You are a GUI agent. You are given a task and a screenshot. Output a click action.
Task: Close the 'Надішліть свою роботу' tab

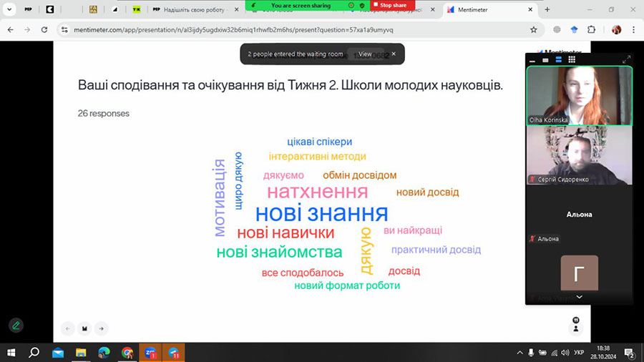pos(237,9)
